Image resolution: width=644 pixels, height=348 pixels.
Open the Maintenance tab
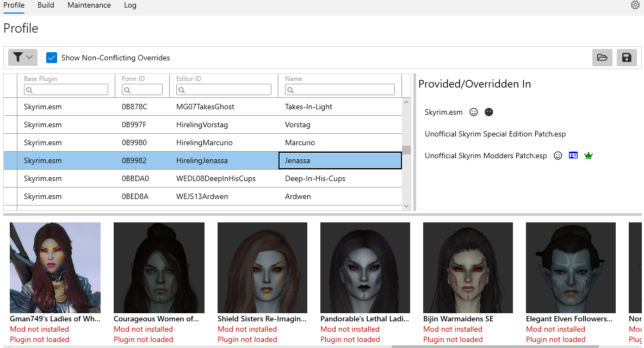[89, 5]
